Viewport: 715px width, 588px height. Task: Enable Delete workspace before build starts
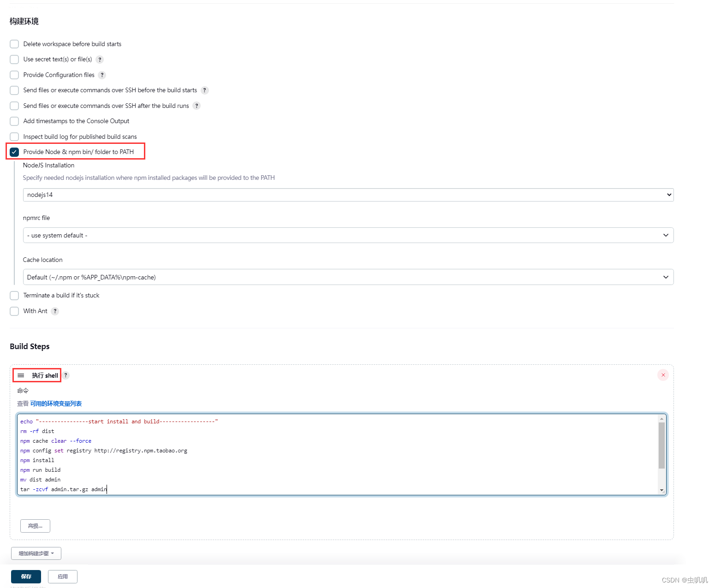pos(14,44)
